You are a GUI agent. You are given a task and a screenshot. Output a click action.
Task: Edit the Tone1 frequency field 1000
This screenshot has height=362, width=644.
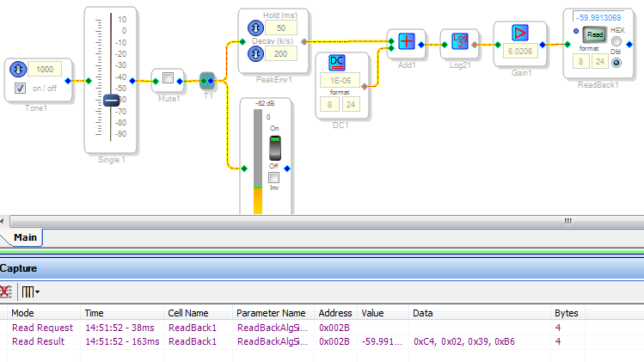(x=45, y=69)
